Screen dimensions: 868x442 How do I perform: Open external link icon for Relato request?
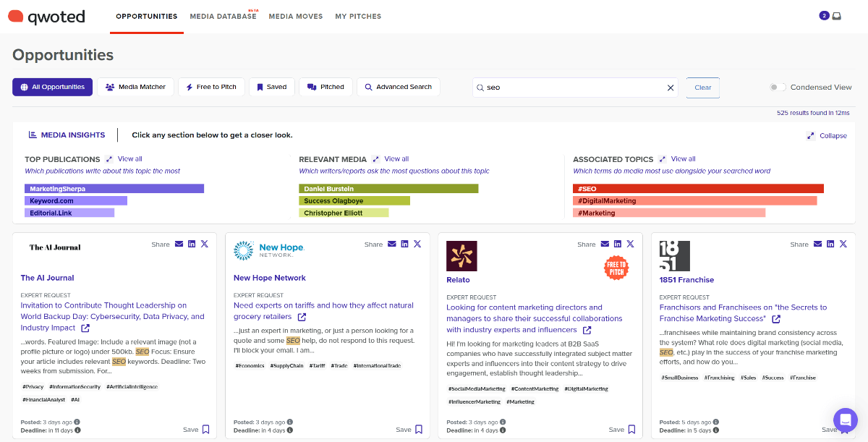point(587,330)
